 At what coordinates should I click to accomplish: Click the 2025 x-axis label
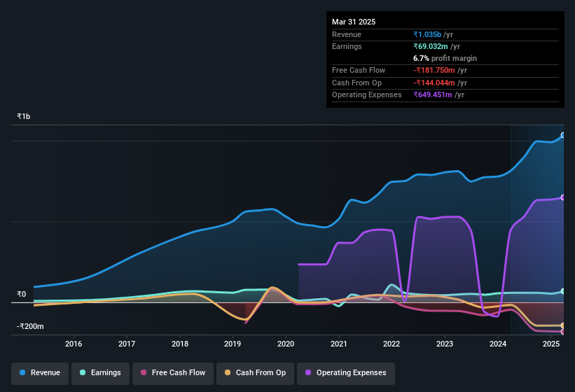point(551,344)
